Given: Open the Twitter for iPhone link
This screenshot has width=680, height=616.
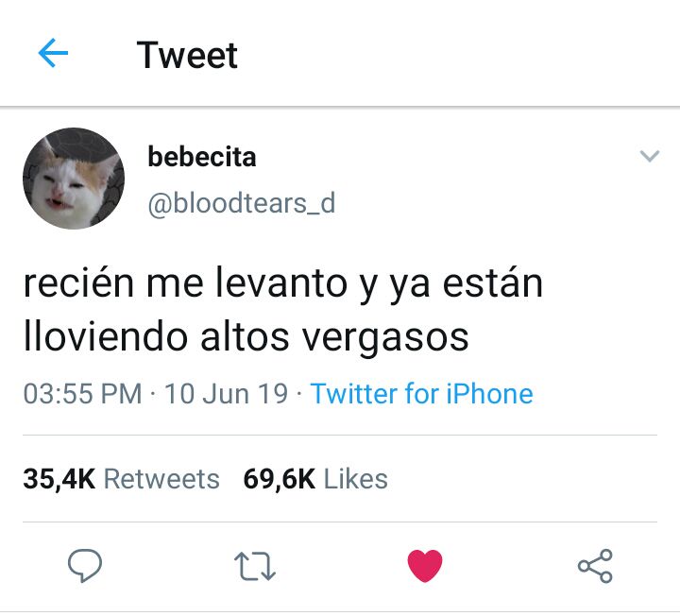Looking at the screenshot, I should (x=421, y=393).
